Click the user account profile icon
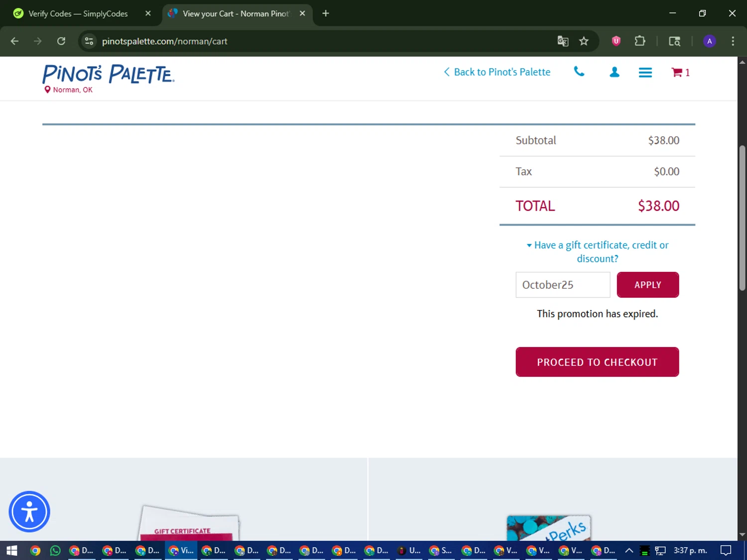 (x=615, y=72)
